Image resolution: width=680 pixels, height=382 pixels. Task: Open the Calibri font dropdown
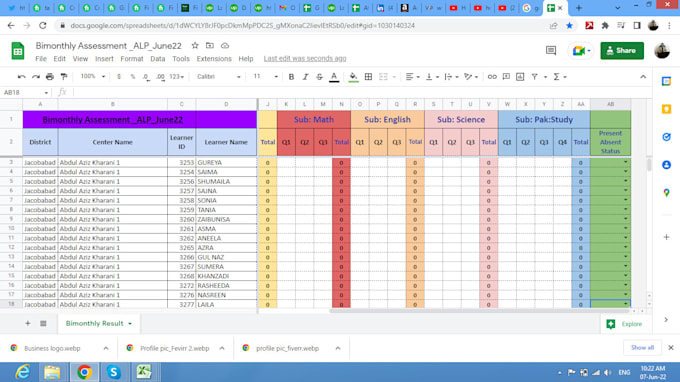click(x=219, y=77)
